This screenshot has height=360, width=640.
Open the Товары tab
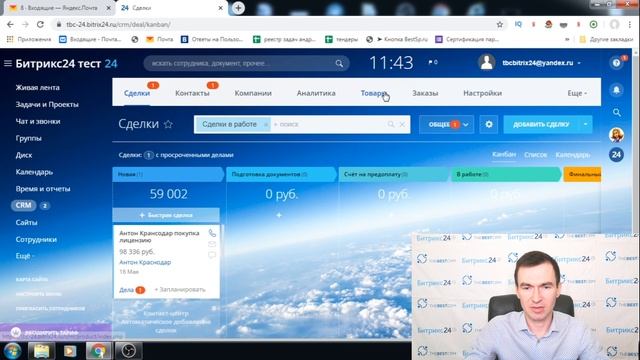[373, 93]
